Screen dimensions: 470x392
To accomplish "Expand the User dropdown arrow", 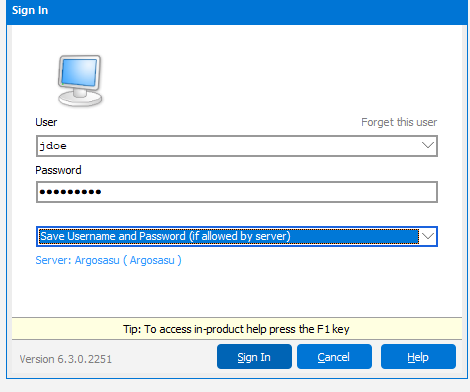I will tap(428, 146).
